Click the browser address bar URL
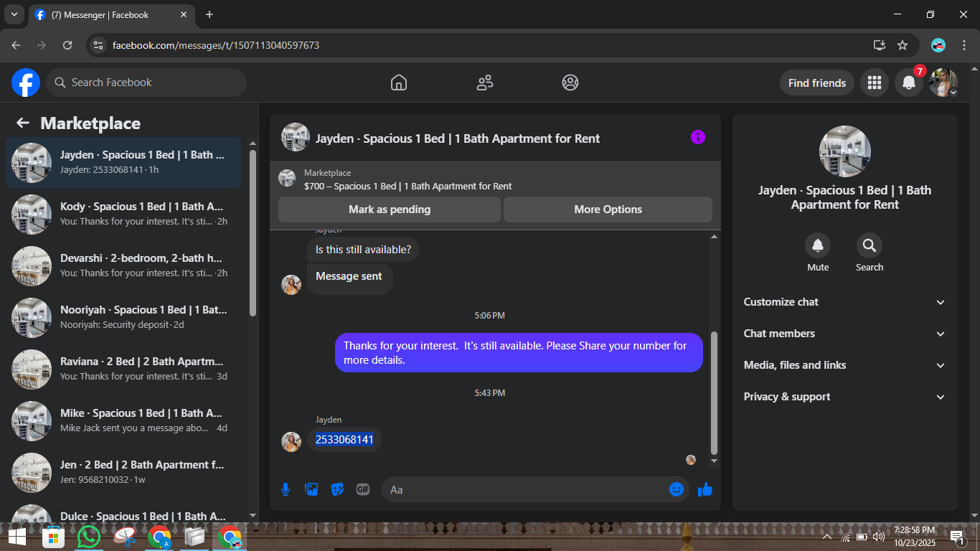Viewport: 980px width, 551px height. coord(215,45)
